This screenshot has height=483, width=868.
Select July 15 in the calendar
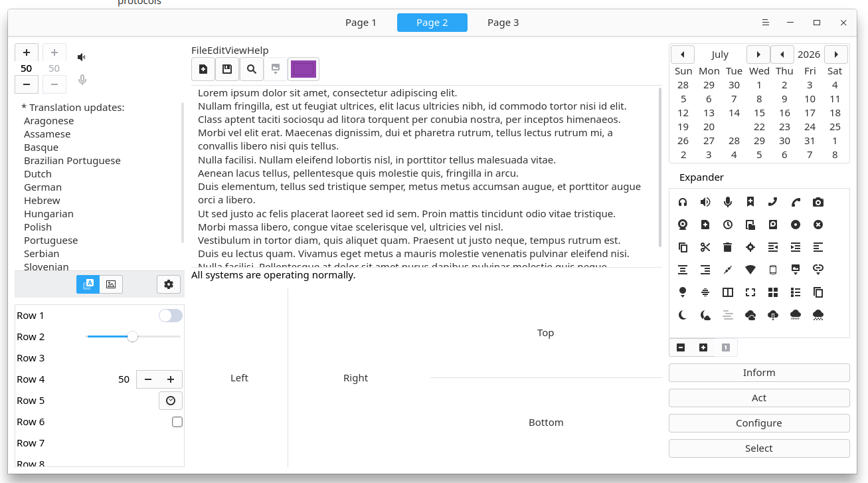(x=759, y=113)
